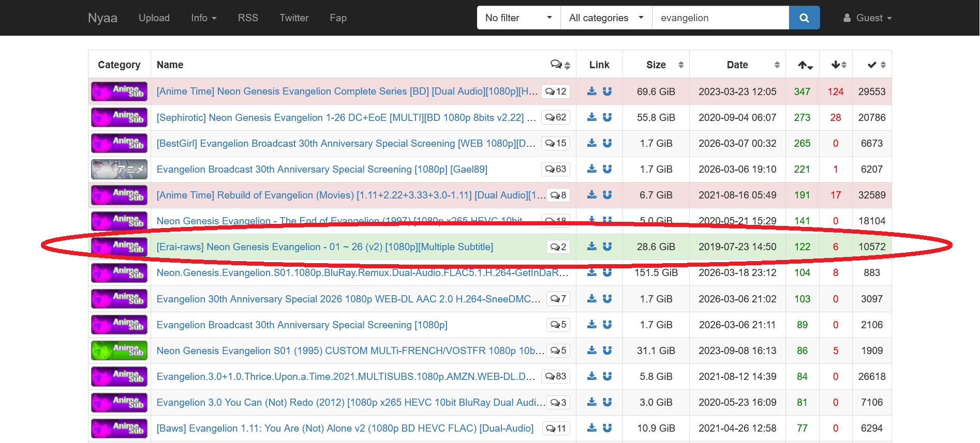Sort results by leechers column

pyautogui.click(x=836, y=65)
